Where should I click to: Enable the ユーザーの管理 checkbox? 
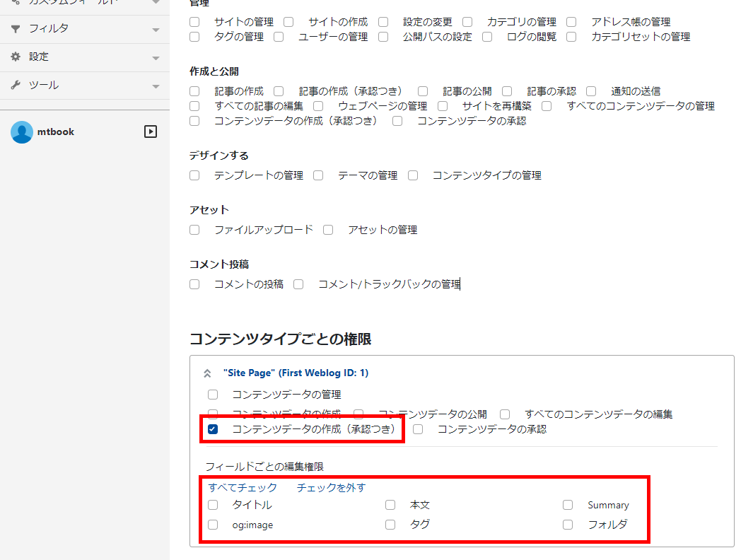[x=279, y=37]
